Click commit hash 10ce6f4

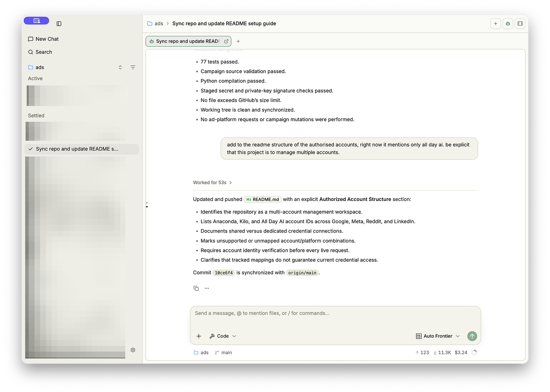pyautogui.click(x=224, y=273)
